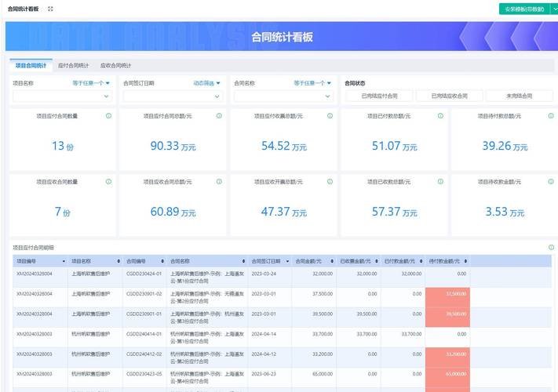This screenshot has height=392, width=558.
Task: Sort table by 合同名称 column icon
Action: pos(243,261)
